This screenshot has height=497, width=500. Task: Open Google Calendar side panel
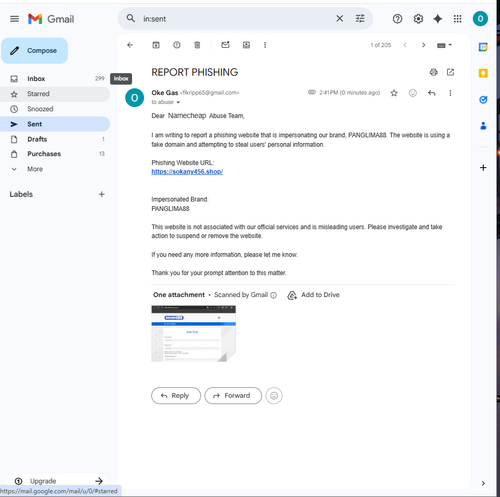pos(483,47)
